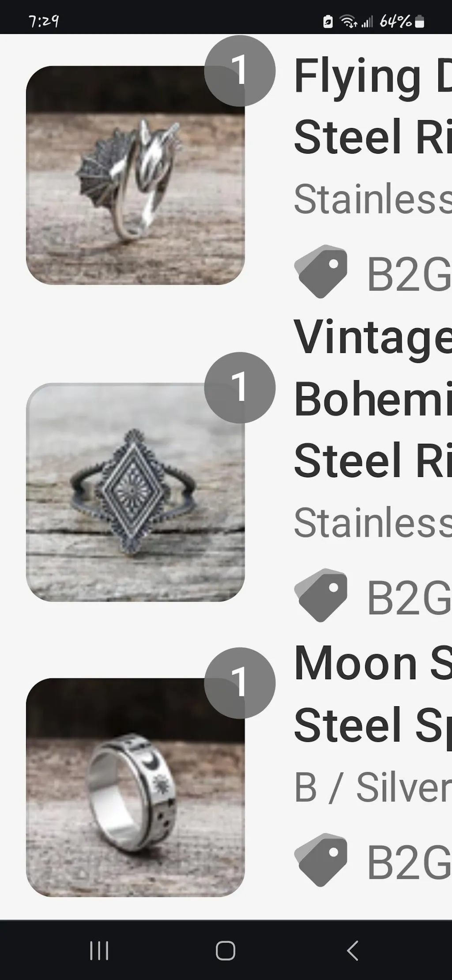Screen dimensions: 452x980
Task: Tap B / Silver variant text of Moon ring
Action: pyautogui.click(x=373, y=787)
